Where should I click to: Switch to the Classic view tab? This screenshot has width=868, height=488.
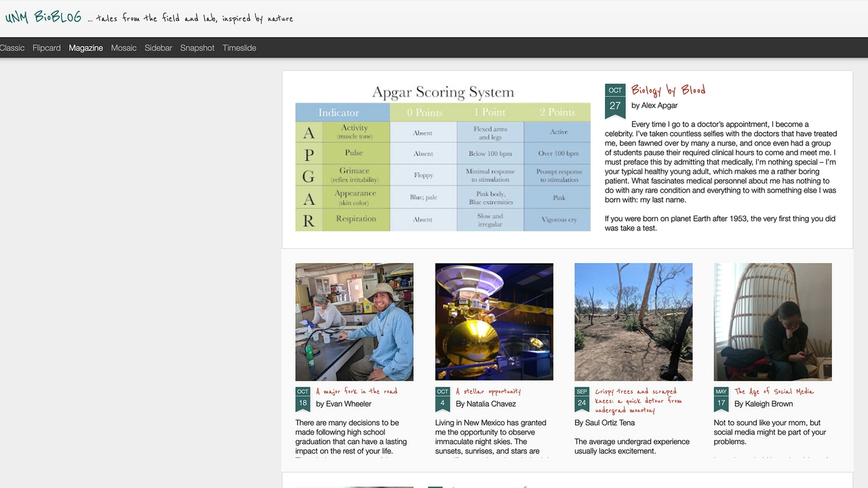12,47
